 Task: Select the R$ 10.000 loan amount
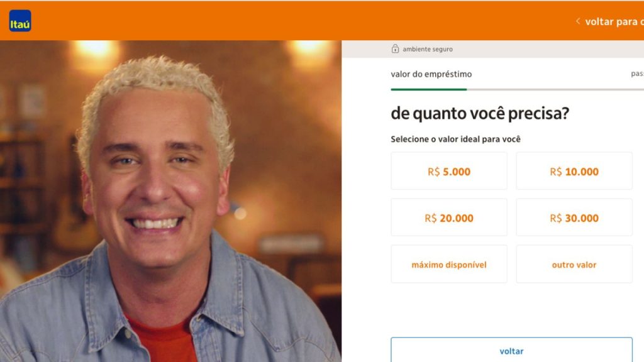[x=574, y=171]
